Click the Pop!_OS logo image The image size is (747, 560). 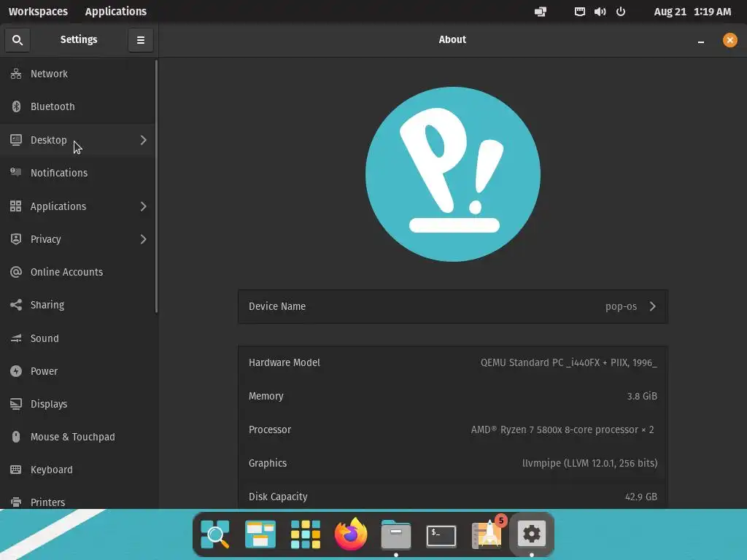pos(453,174)
